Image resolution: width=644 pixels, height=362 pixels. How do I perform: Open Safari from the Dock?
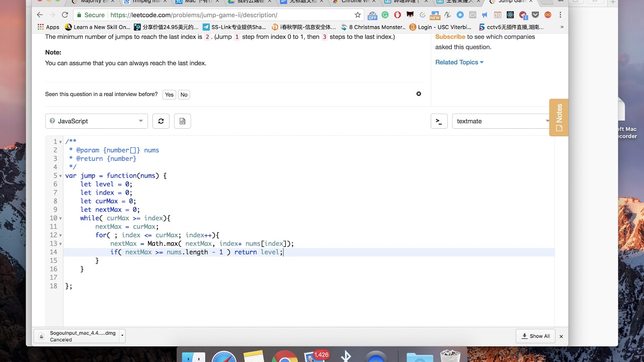pyautogui.click(x=224, y=355)
